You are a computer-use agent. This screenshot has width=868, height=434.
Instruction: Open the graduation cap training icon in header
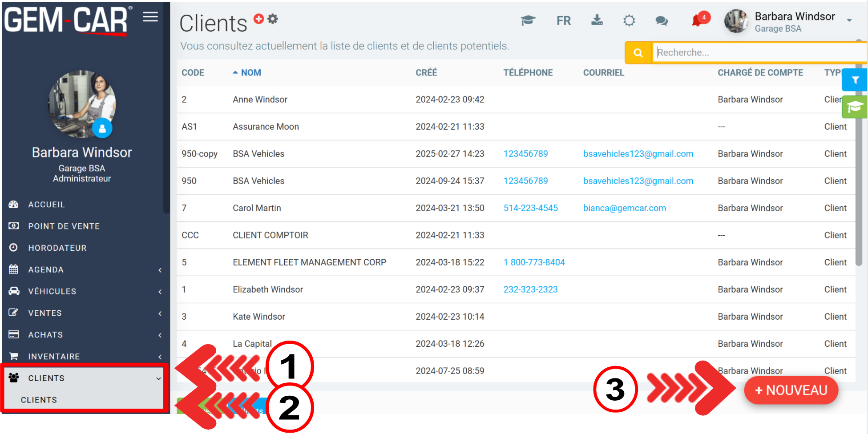coord(528,20)
